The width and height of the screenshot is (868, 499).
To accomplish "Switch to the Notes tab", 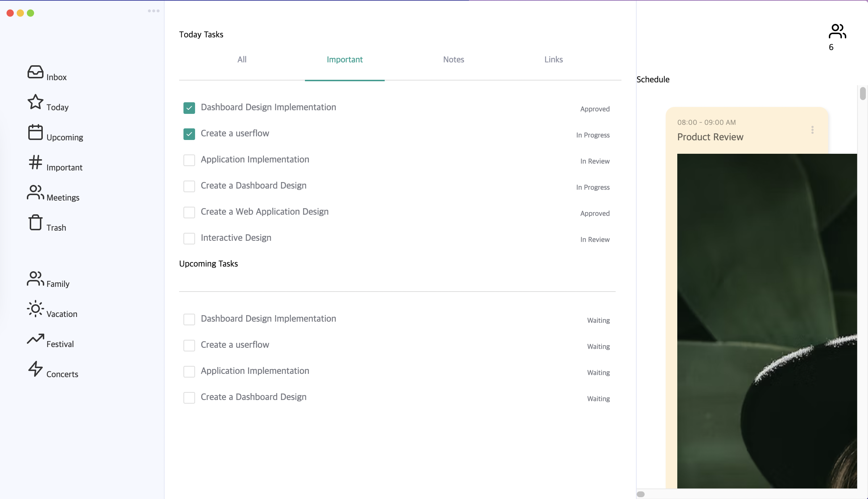I will pos(453,59).
